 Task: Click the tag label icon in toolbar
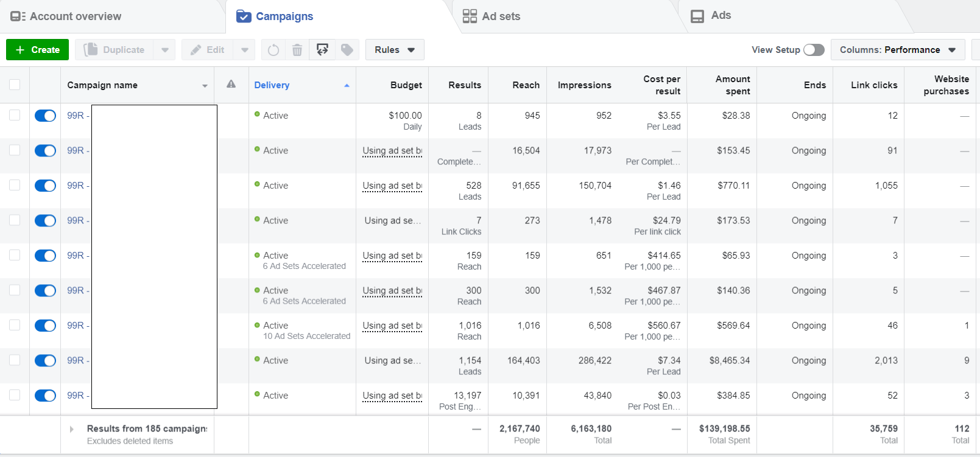tap(347, 50)
